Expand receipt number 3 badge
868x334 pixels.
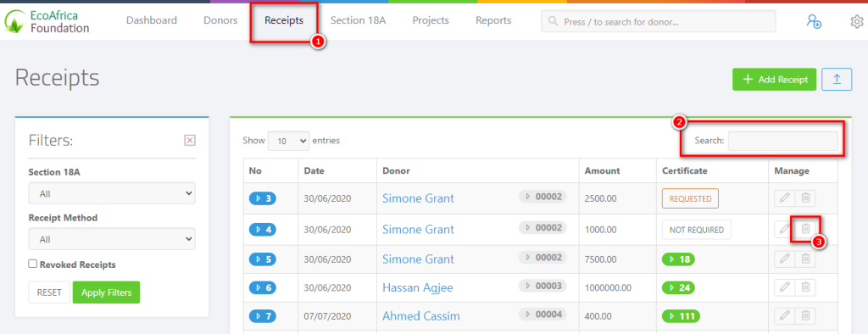tap(263, 198)
